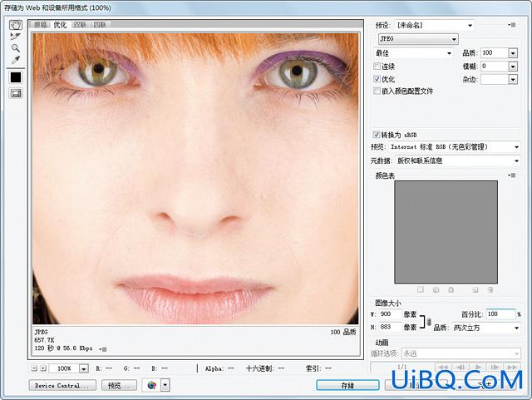Click the Device Central... button
Image resolution: width=532 pixels, height=400 pixels.
click(62, 385)
